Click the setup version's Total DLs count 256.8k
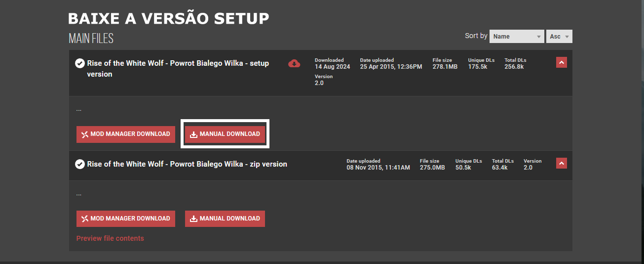The image size is (644, 264). [x=514, y=67]
